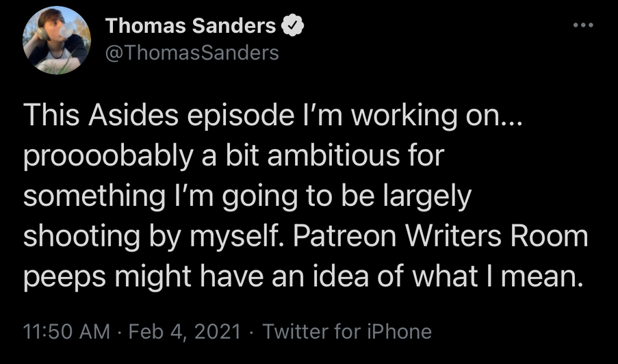Open Thomas Sanders' profile picture
Screen dimensions: 618x364
[x=56, y=40]
